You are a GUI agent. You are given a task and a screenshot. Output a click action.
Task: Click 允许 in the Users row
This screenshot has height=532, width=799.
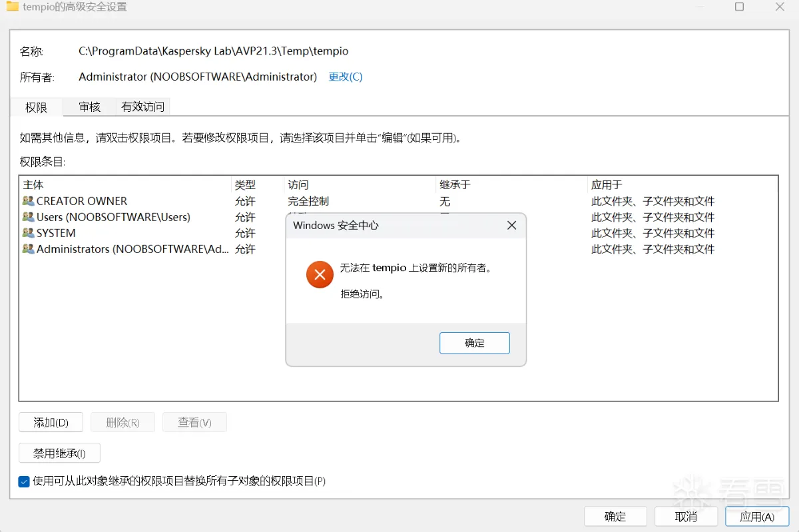pos(245,217)
